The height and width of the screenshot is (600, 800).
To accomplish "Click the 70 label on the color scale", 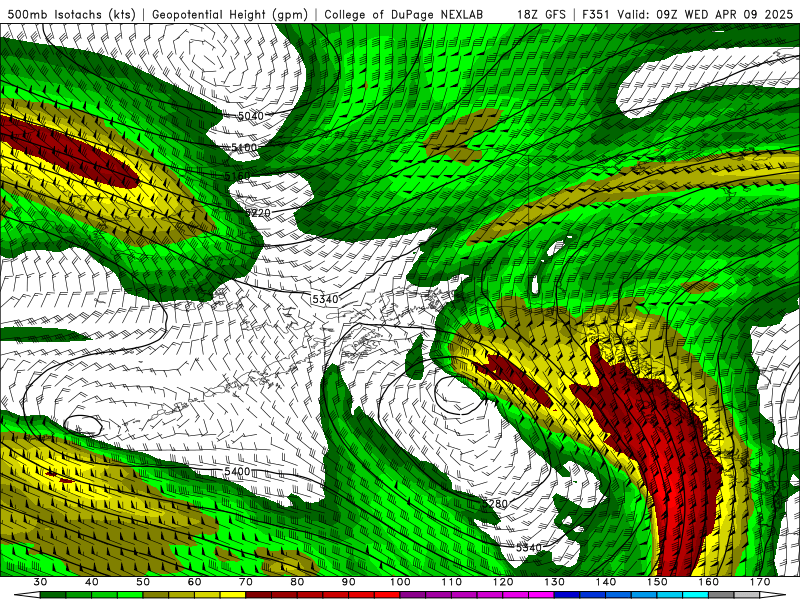I will click(245, 582).
